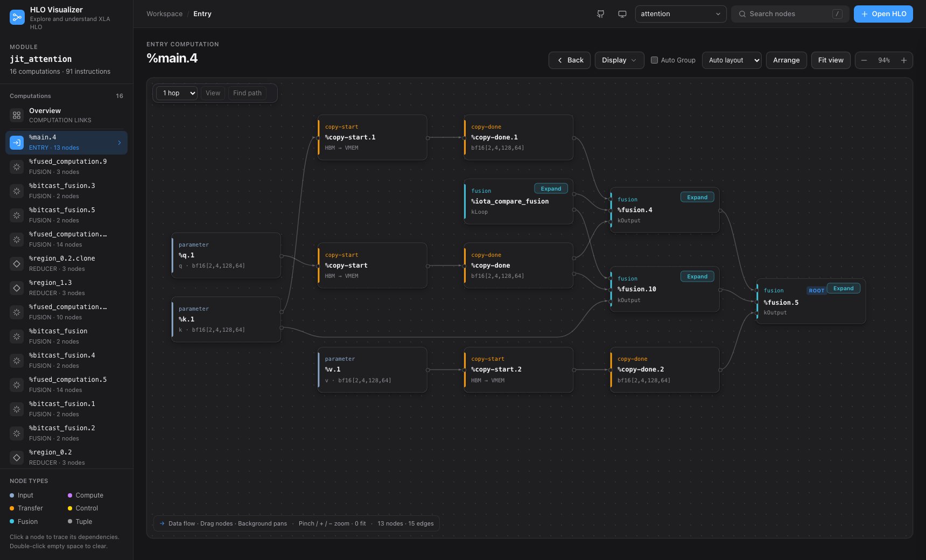Image resolution: width=926 pixels, height=560 pixels.
Task: Click the %main.4 entry icon in sidebar
Action: click(x=17, y=143)
